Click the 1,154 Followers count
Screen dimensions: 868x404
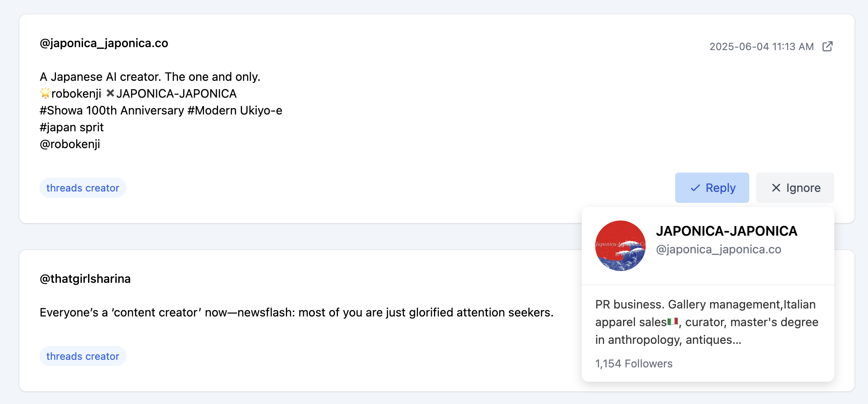pyautogui.click(x=634, y=364)
